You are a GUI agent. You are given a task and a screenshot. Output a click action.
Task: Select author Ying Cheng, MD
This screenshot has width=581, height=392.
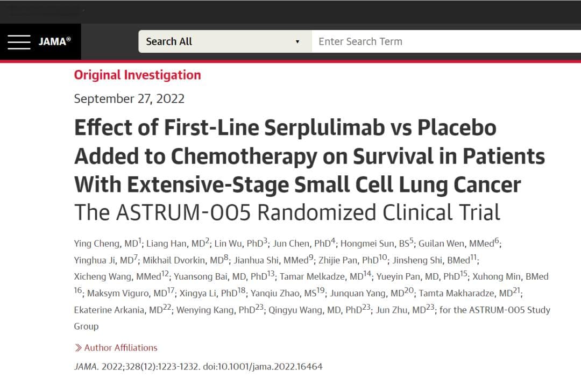click(106, 244)
